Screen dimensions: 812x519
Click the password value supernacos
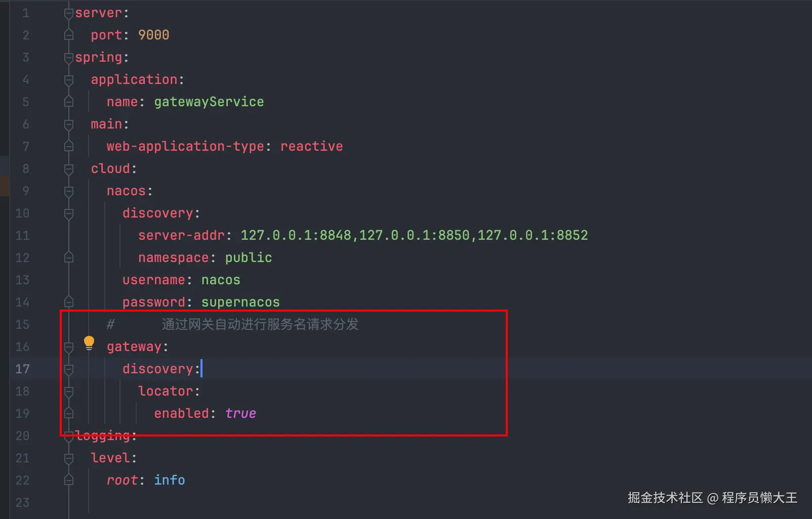coord(240,302)
